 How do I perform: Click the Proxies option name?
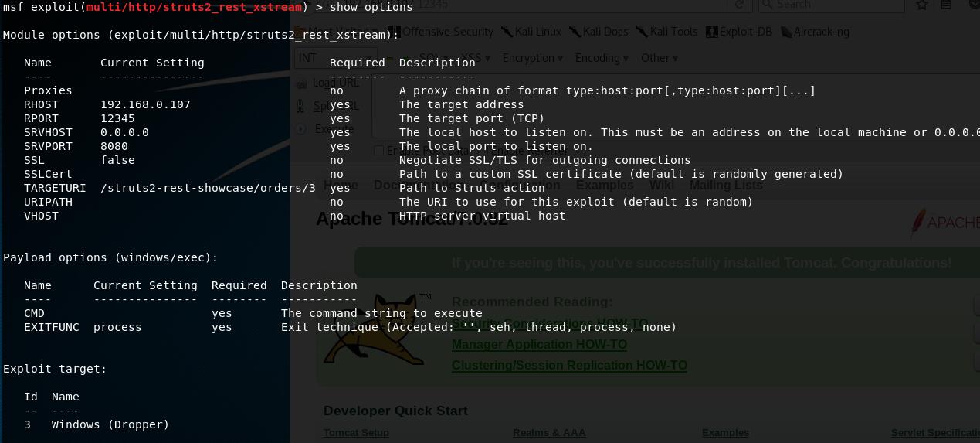tap(48, 90)
